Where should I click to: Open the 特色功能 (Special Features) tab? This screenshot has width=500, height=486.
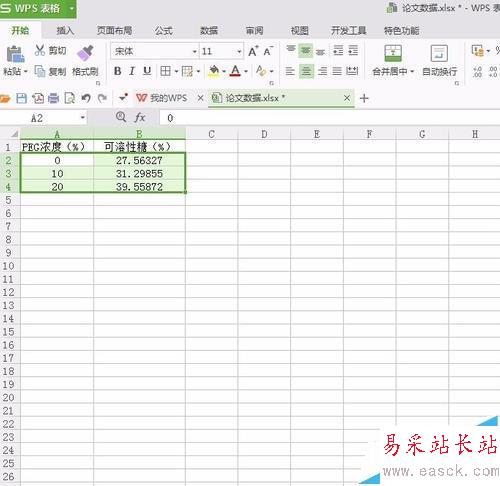point(402,31)
